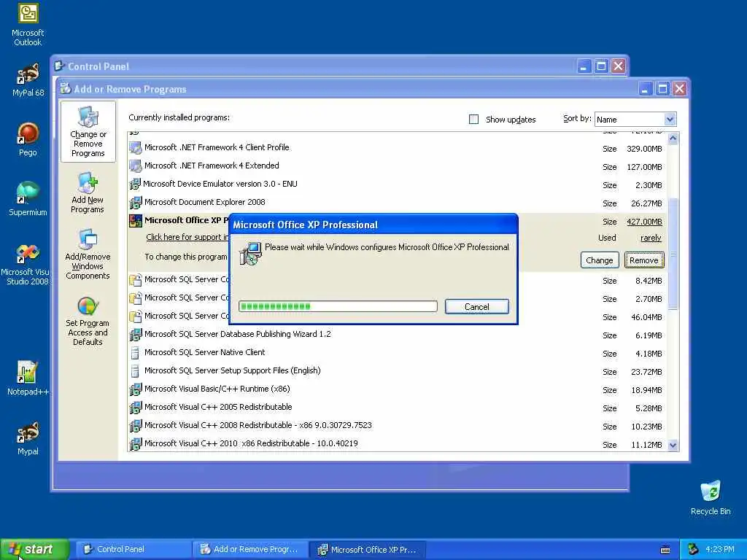747x560 pixels.
Task: Open the Click here for support link
Action: point(187,237)
